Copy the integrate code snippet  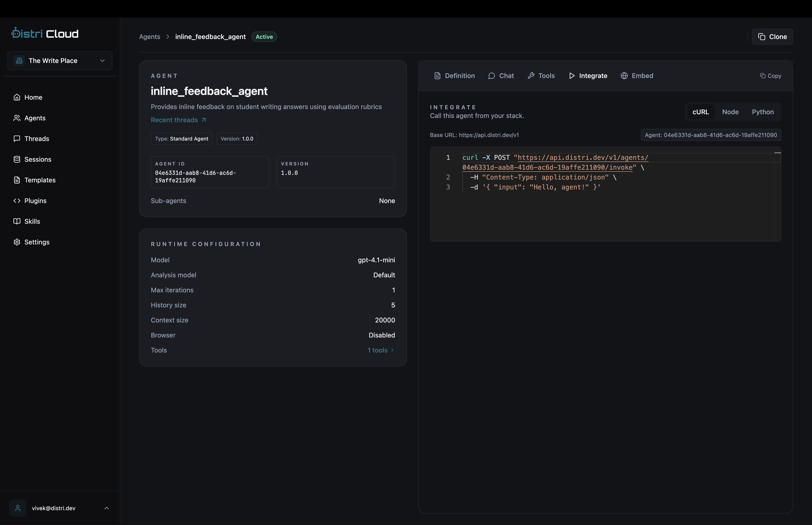(x=770, y=76)
